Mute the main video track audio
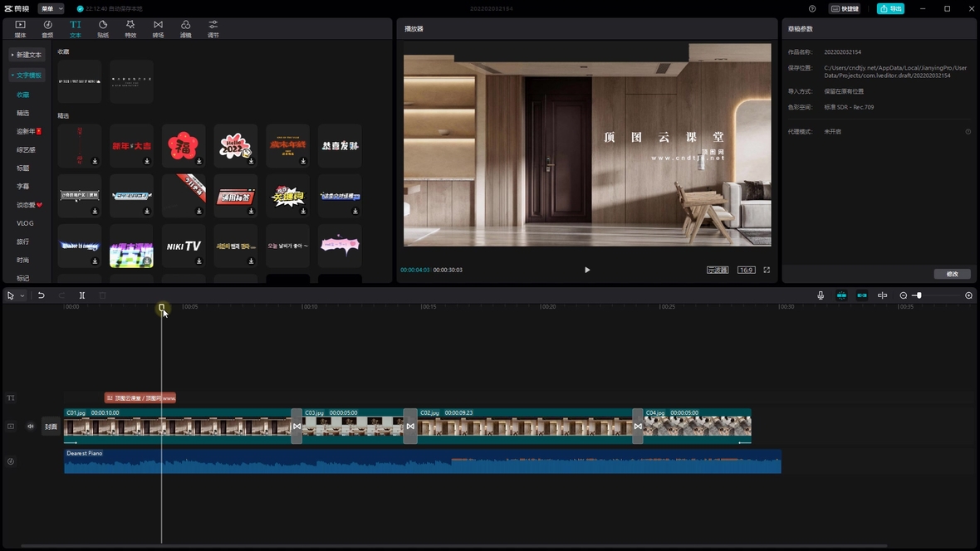The image size is (980, 551). (x=31, y=427)
